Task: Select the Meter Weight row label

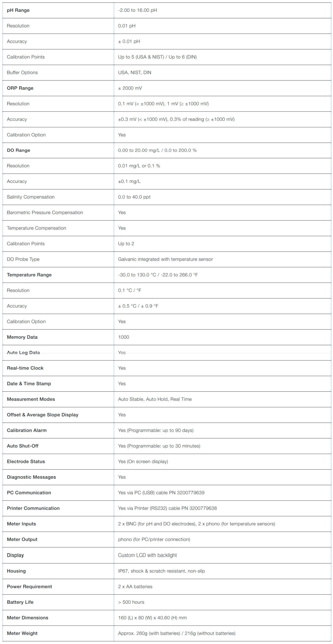Action: click(x=22, y=633)
